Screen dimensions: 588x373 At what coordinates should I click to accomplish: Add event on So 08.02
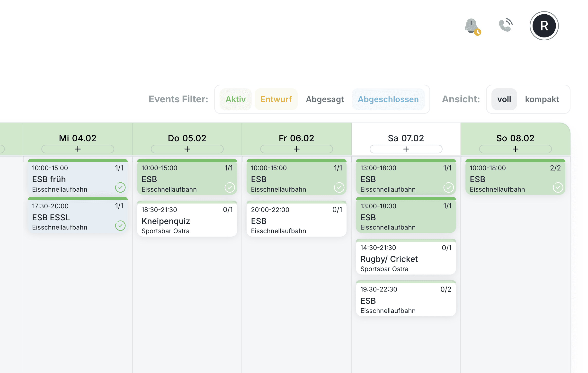coord(515,149)
